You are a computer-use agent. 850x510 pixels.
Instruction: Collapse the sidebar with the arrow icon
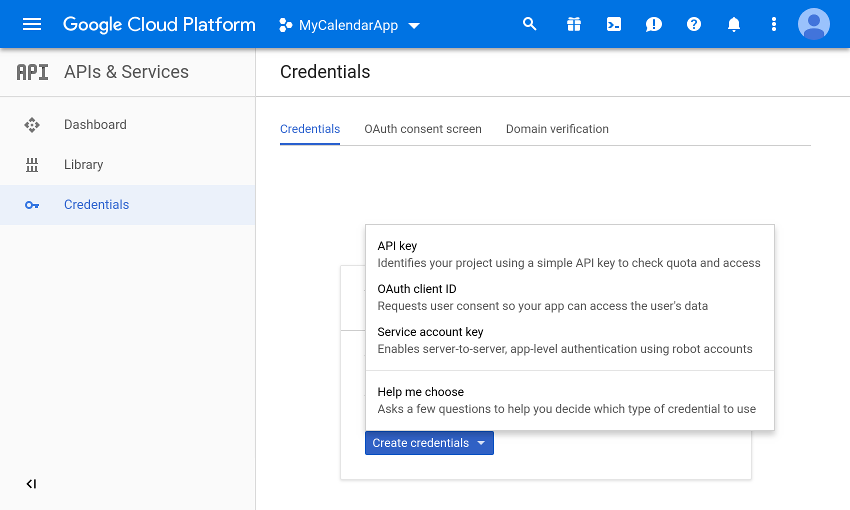tap(31, 484)
